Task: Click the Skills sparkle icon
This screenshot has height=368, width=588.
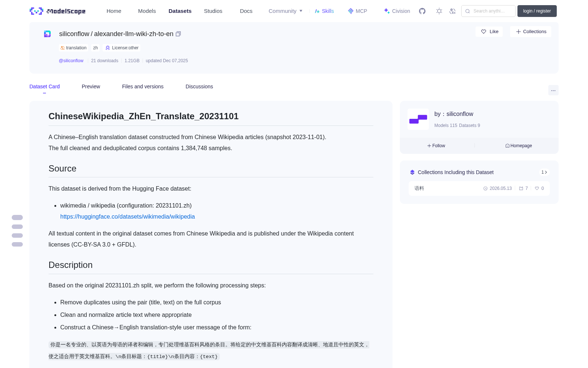Action: pyautogui.click(x=317, y=11)
